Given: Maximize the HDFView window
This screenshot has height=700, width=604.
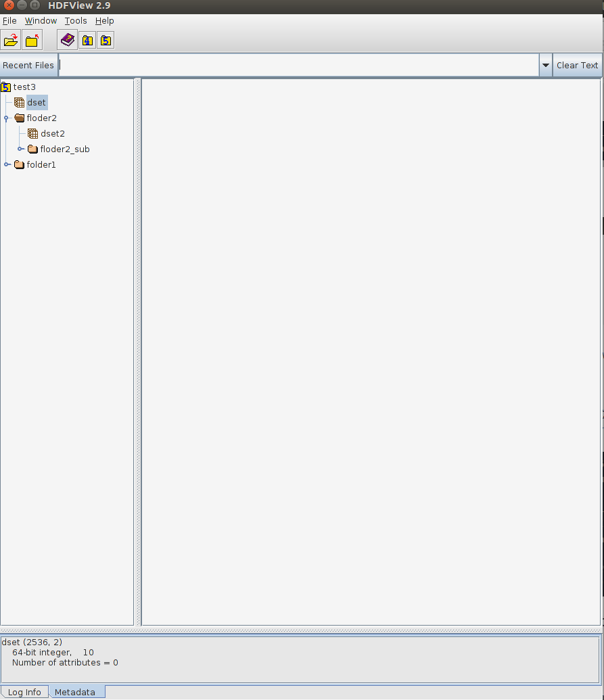Looking at the screenshot, I should pyautogui.click(x=34, y=5).
